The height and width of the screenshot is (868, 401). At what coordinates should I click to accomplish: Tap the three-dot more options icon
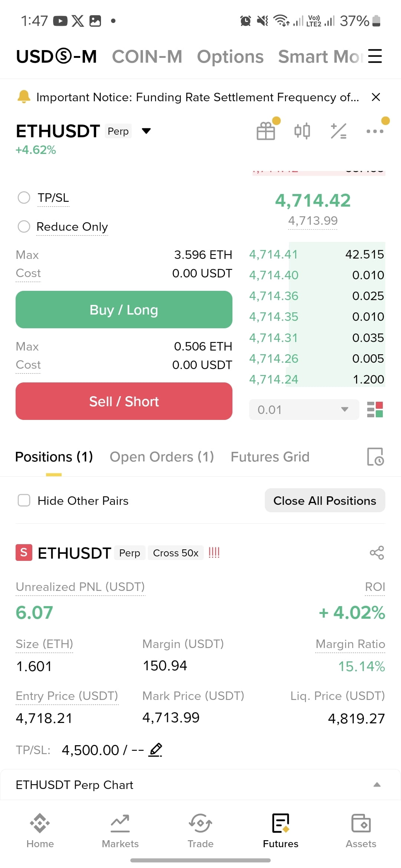[375, 131]
